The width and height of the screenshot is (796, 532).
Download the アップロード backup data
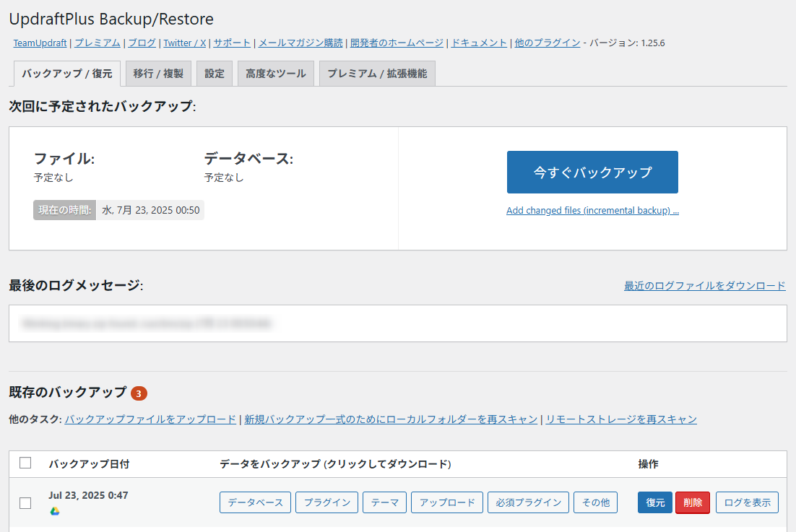[x=447, y=502]
